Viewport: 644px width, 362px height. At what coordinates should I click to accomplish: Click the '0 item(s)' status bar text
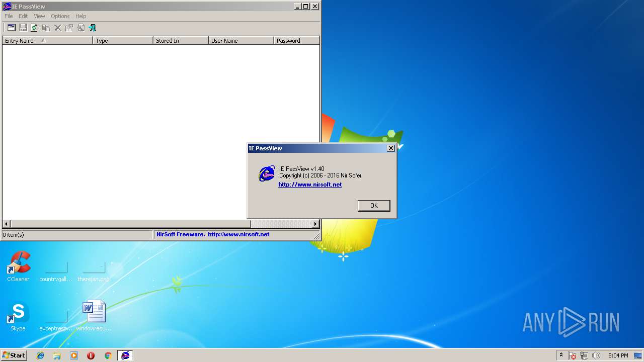(13, 235)
